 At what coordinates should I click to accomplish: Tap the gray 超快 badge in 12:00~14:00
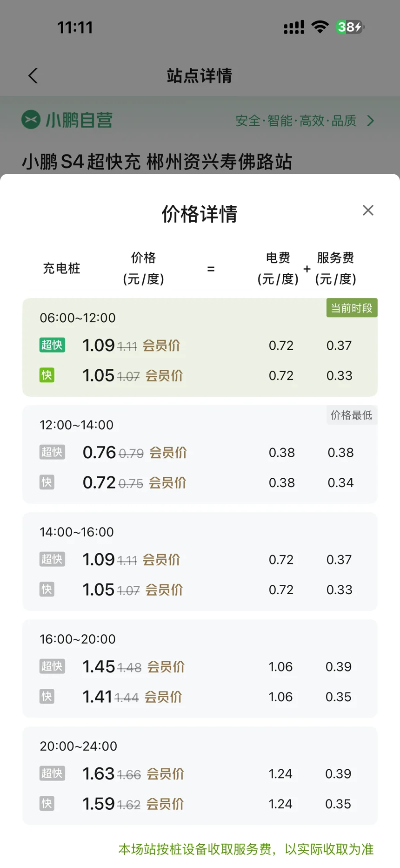click(52, 452)
